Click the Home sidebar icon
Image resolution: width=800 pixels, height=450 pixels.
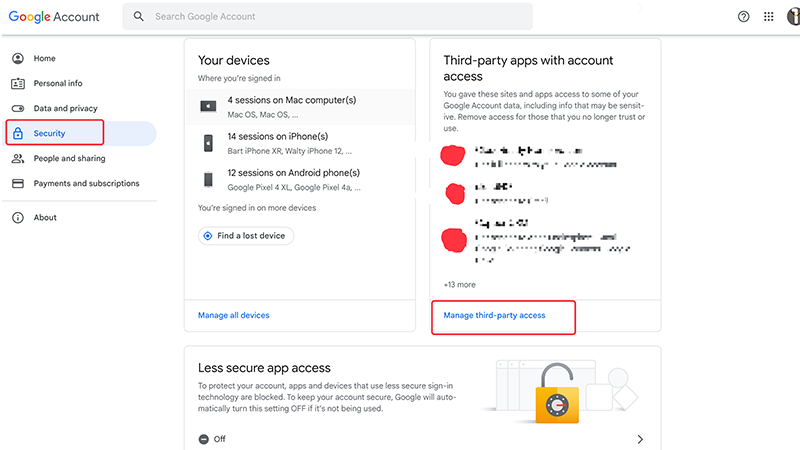coord(18,58)
